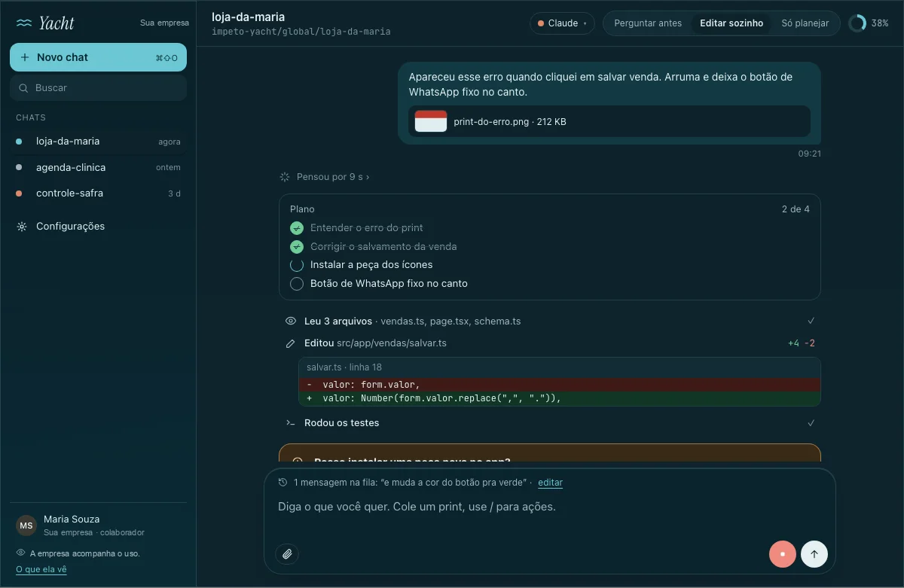The width and height of the screenshot is (904, 588).
Task: Click the magnifier icon in Buscar
Action: click(x=24, y=88)
